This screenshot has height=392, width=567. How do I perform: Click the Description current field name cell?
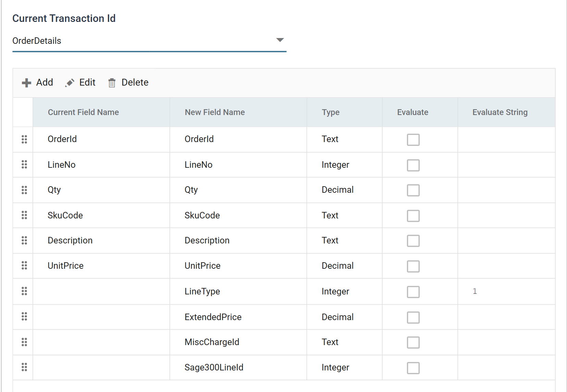pyautogui.click(x=101, y=240)
